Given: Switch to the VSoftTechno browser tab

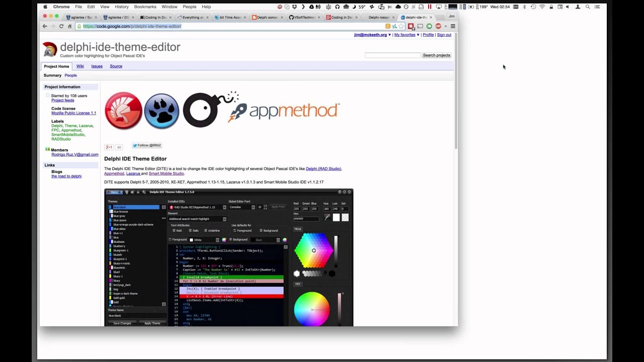Looking at the screenshot, I should click(x=305, y=17).
